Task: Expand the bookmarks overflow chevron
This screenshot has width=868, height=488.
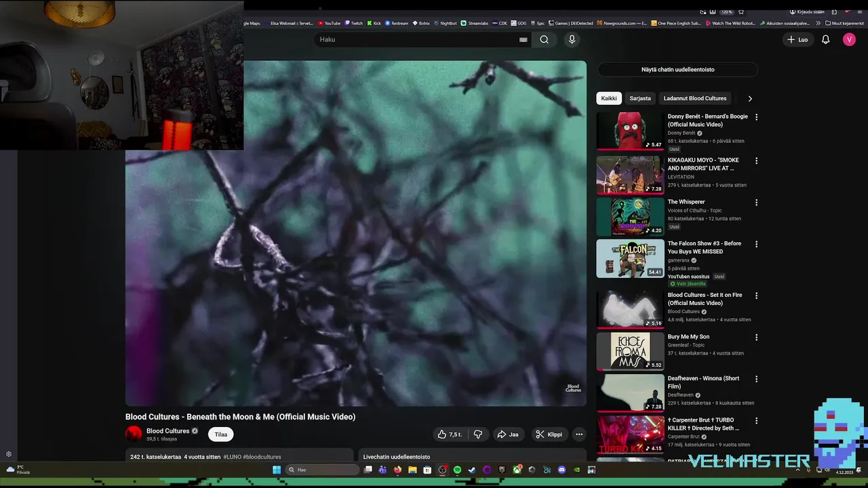Action: coord(818,23)
